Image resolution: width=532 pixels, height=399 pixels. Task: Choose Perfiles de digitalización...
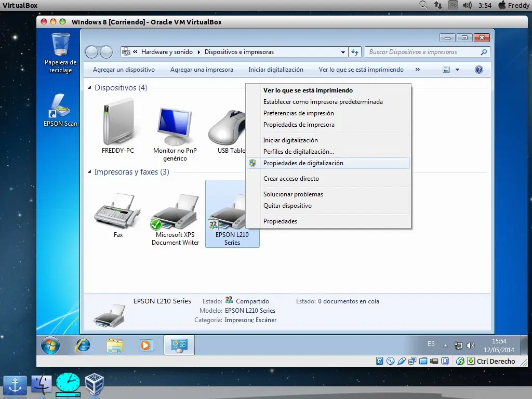point(328,152)
